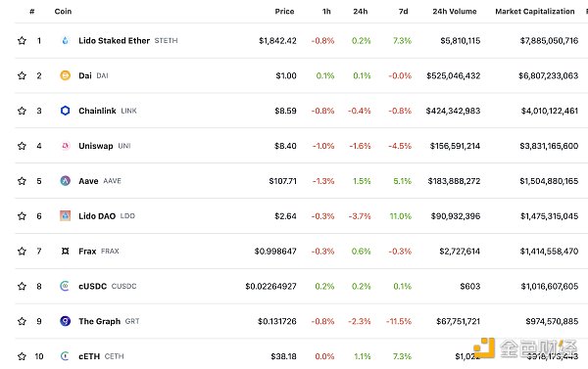Sort by Market Capitalization column header
The image size is (588, 369).
click(x=535, y=11)
